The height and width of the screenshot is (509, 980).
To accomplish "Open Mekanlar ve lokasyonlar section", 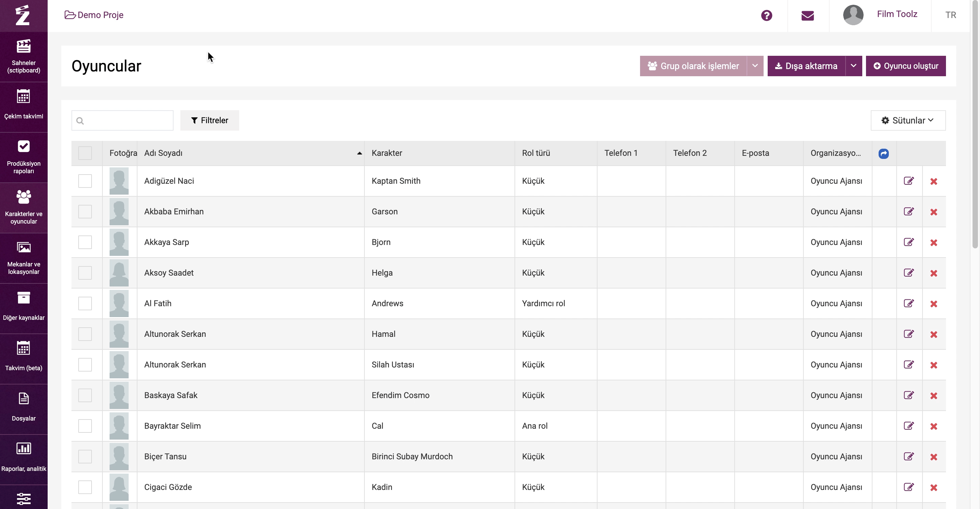I will coord(23,258).
